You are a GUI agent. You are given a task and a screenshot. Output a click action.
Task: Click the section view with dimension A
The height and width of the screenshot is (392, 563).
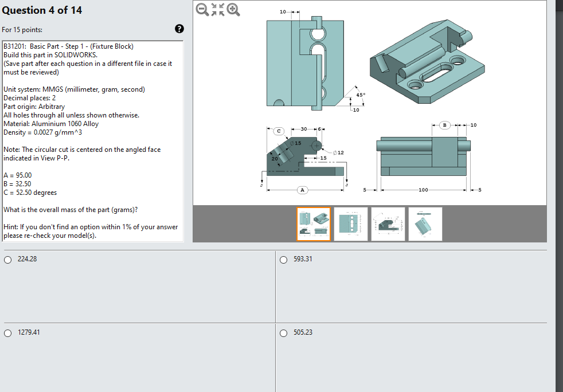[x=305, y=156]
